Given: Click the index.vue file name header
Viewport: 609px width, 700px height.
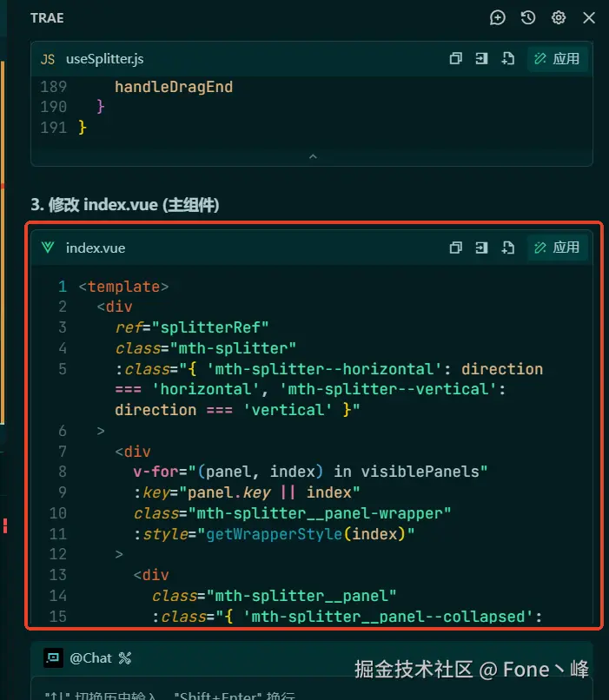Looking at the screenshot, I should click(95, 248).
